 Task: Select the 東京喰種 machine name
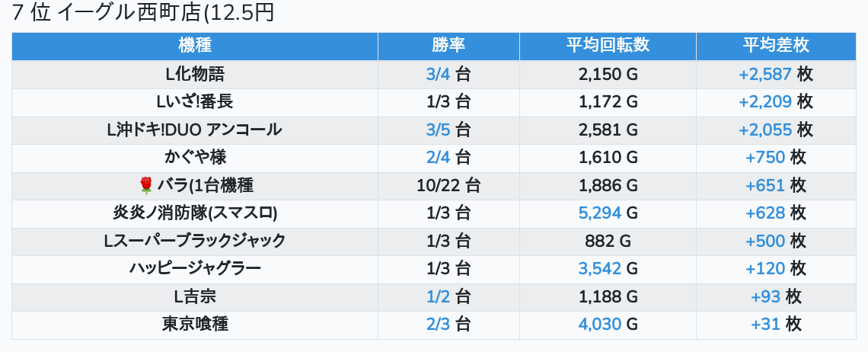tap(195, 324)
